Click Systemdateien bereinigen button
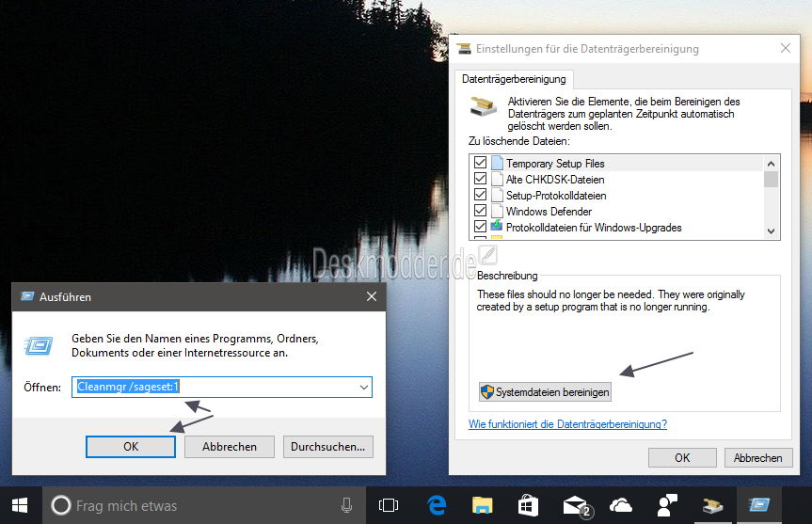This screenshot has height=524, width=812. [545, 392]
